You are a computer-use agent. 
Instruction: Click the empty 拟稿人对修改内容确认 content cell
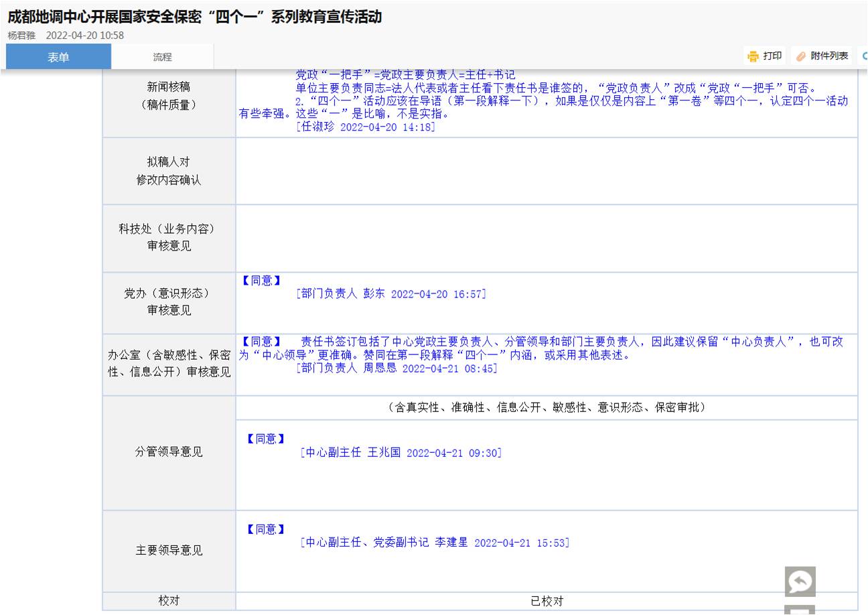click(546, 171)
